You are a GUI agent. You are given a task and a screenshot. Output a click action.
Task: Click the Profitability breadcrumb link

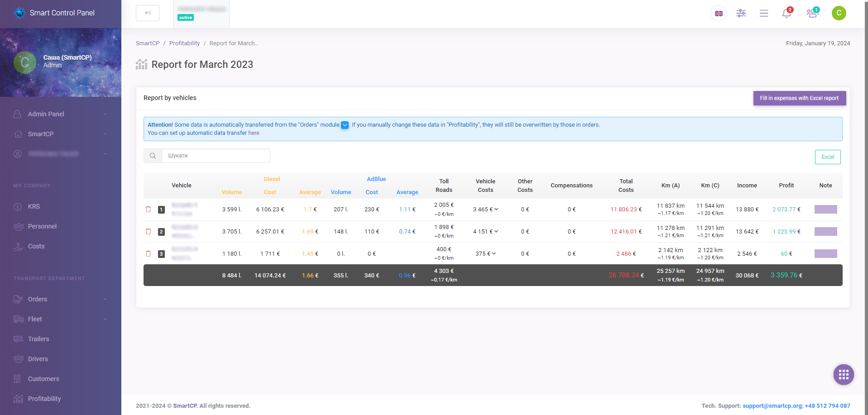click(184, 43)
